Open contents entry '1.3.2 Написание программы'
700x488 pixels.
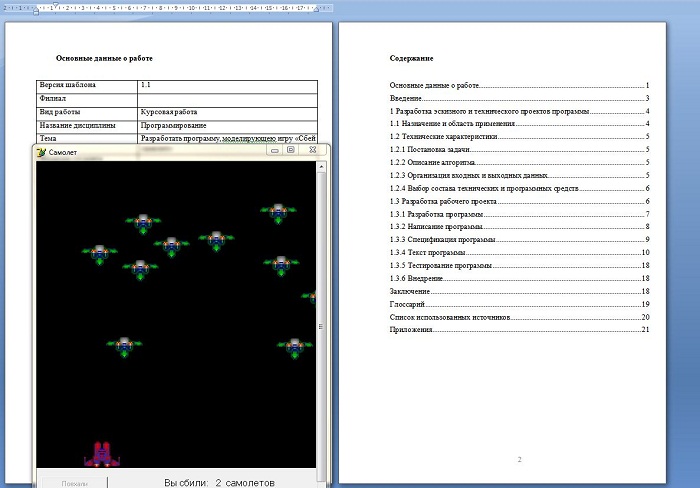tap(519, 227)
